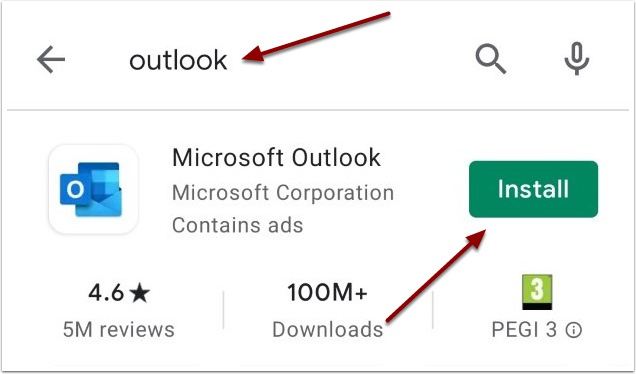Click the number 3 inside PEGI badge
Viewport: 636px width, 374px height.
(x=537, y=289)
